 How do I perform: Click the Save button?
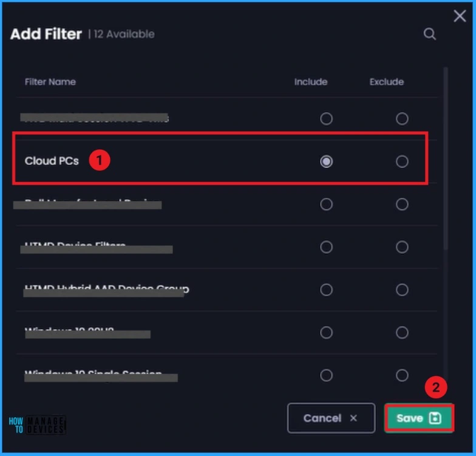(419, 418)
